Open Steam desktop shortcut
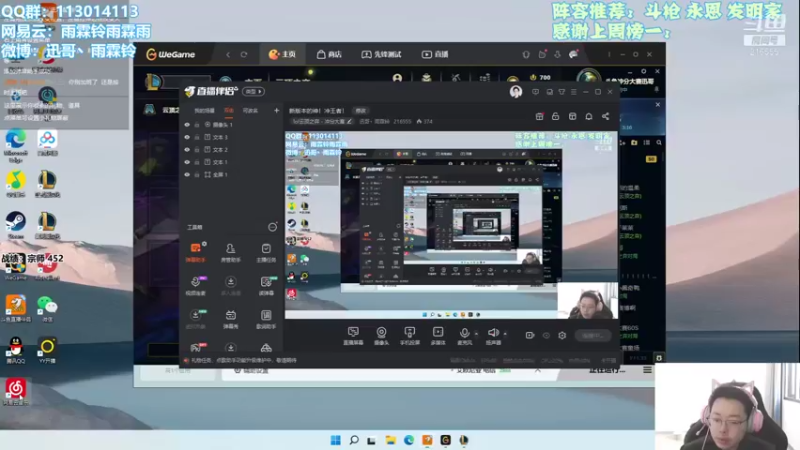Image resolution: width=800 pixels, height=450 pixels. [16, 225]
